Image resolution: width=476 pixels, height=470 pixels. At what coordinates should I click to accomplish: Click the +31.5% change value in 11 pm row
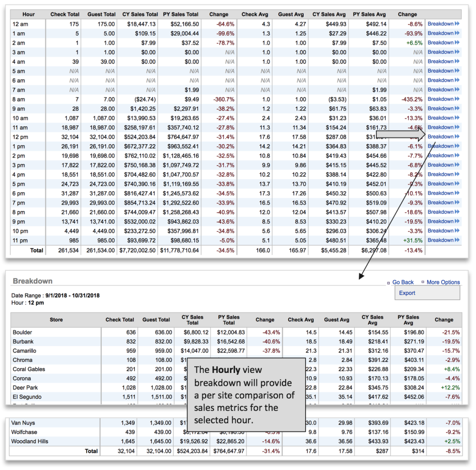(413, 240)
